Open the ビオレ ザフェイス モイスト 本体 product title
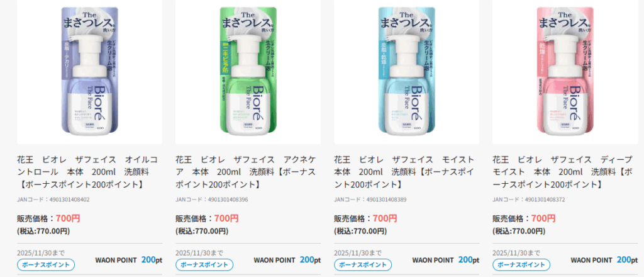 tap(404, 172)
